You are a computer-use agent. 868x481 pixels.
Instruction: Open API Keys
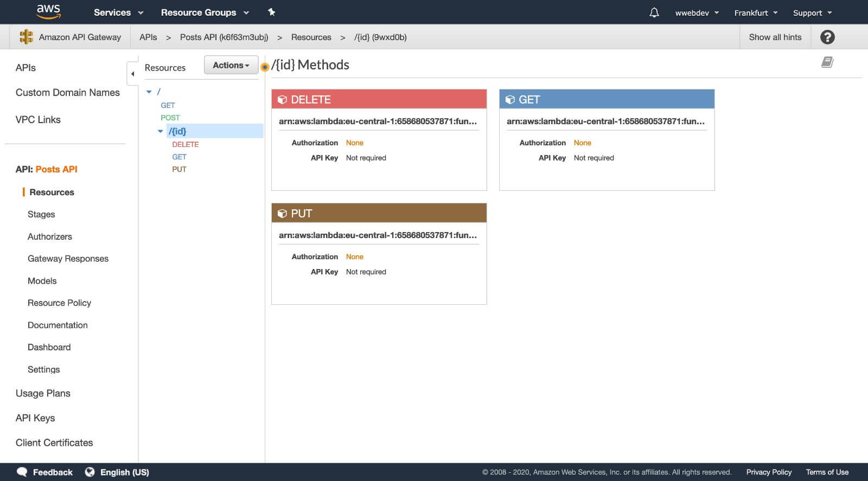tap(35, 418)
